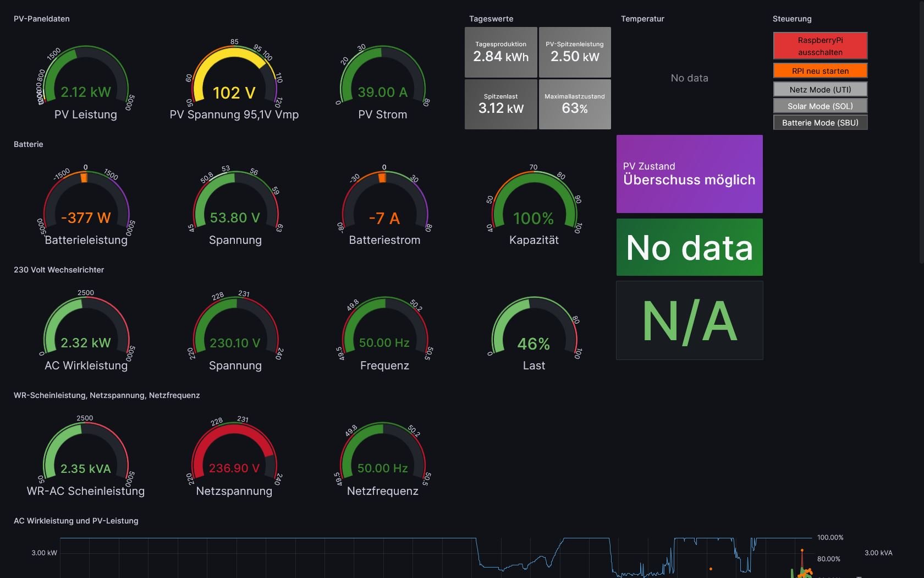Click the Batterie panel header
The width and height of the screenshot is (924, 578).
point(29,144)
